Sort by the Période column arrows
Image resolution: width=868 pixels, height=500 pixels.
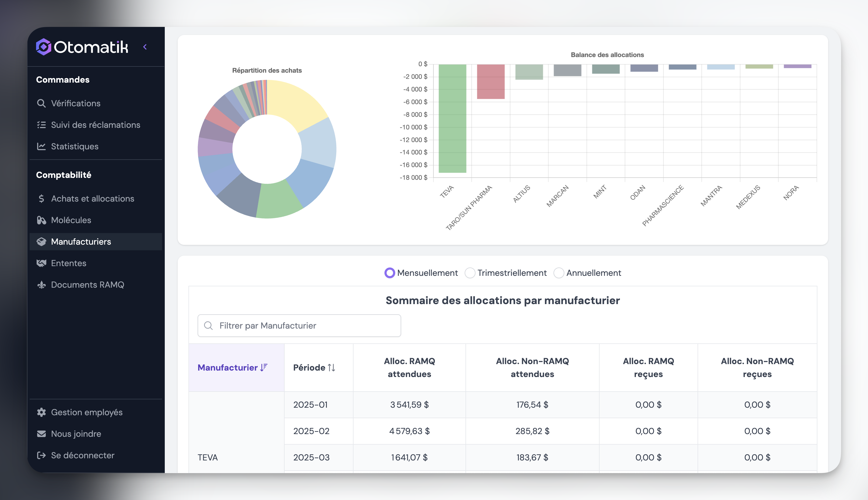[x=331, y=367]
